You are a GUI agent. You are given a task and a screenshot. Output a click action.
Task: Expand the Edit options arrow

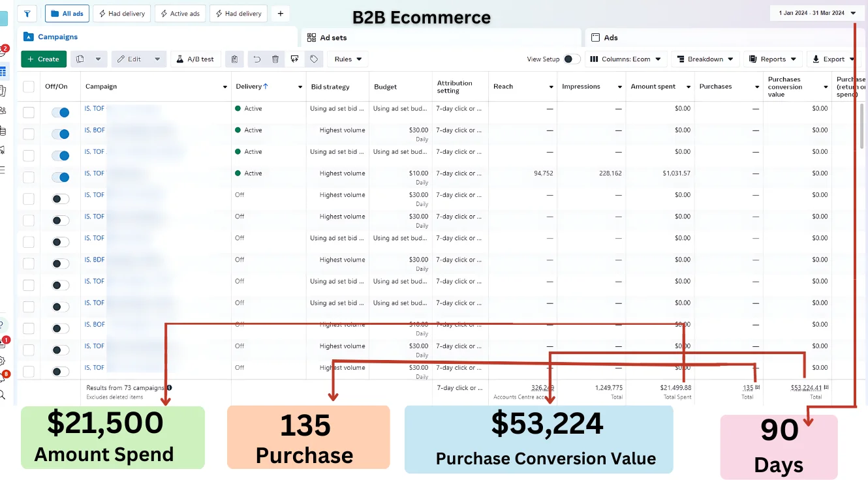tap(157, 59)
